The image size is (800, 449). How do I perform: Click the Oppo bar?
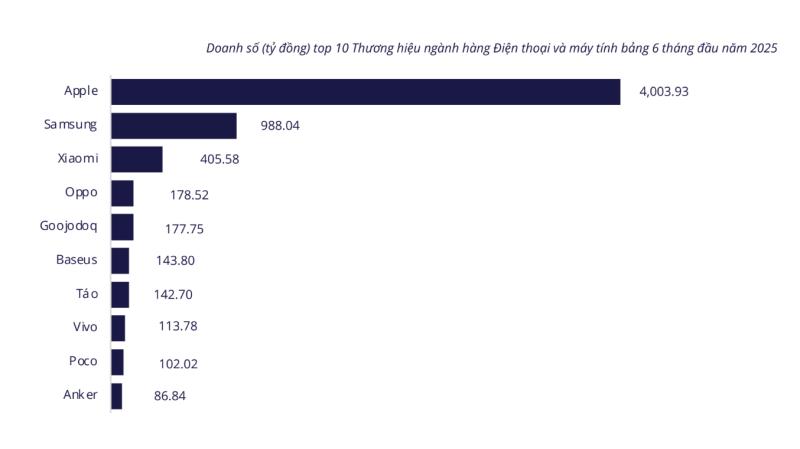(122, 193)
